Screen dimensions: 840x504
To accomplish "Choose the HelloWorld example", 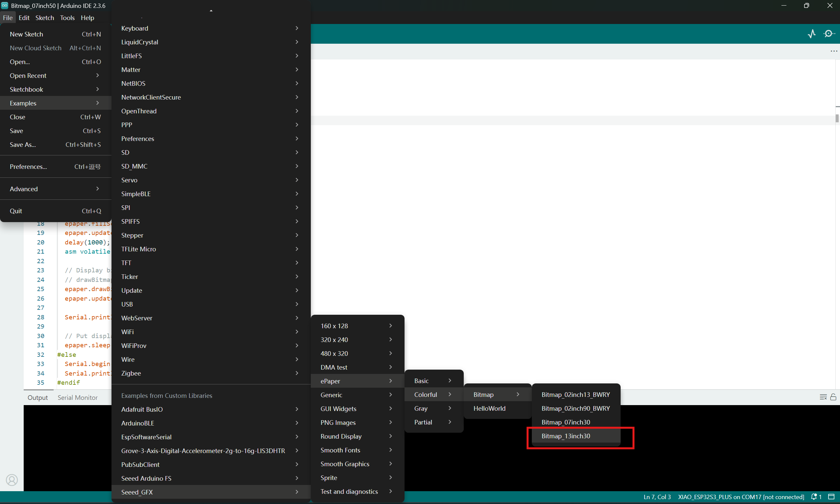I will [x=489, y=409].
